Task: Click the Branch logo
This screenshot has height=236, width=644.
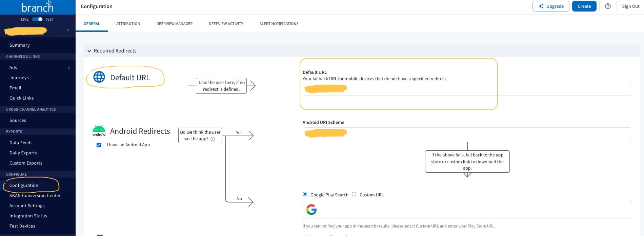Action: [x=37, y=7]
